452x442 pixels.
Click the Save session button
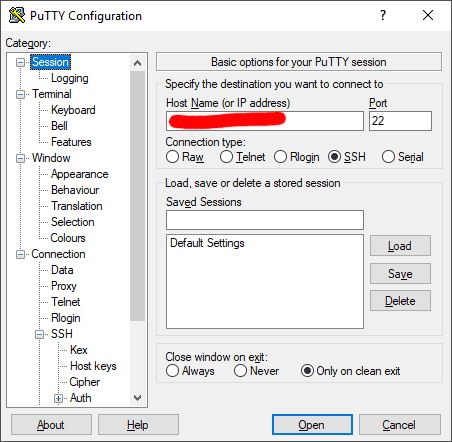pyautogui.click(x=400, y=274)
